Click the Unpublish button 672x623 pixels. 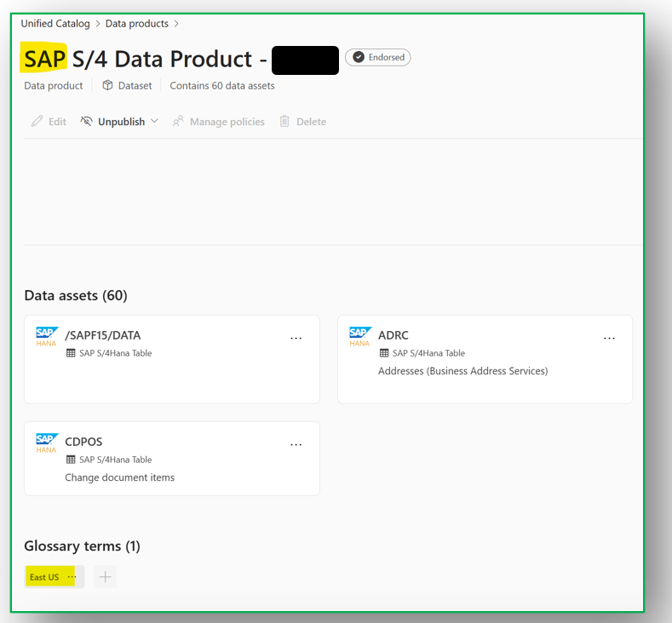(121, 122)
